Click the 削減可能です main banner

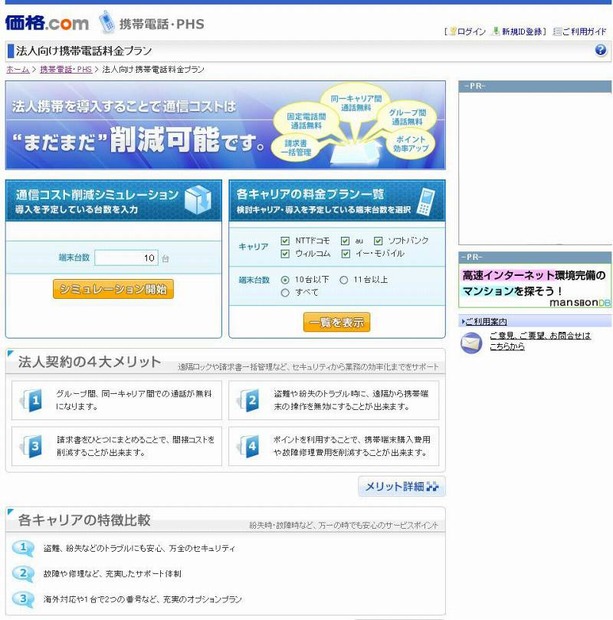pos(225,125)
